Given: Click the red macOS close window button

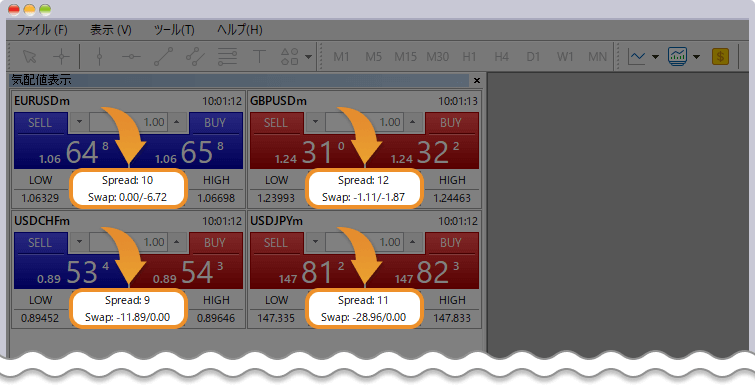Looking at the screenshot, I should pyautogui.click(x=14, y=9).
